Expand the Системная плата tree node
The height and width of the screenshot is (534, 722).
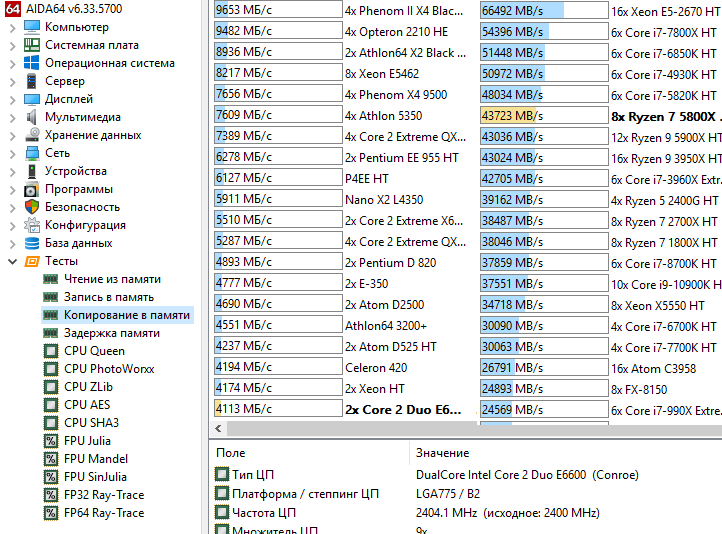12,46
